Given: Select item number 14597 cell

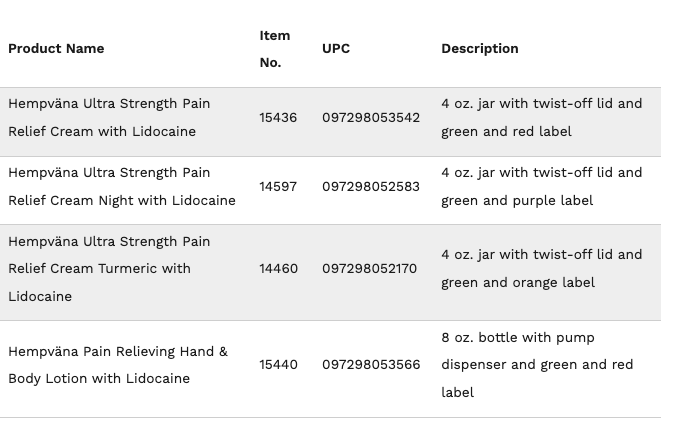Looking at the screenshot, I should click(278, 186).
